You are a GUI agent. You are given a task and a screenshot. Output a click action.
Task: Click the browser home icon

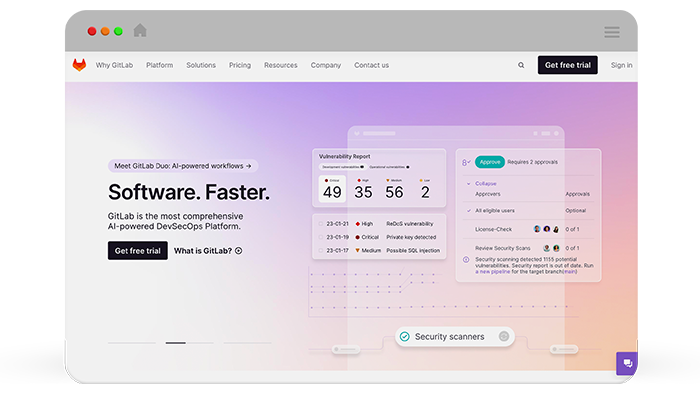[x=140, y=31]
